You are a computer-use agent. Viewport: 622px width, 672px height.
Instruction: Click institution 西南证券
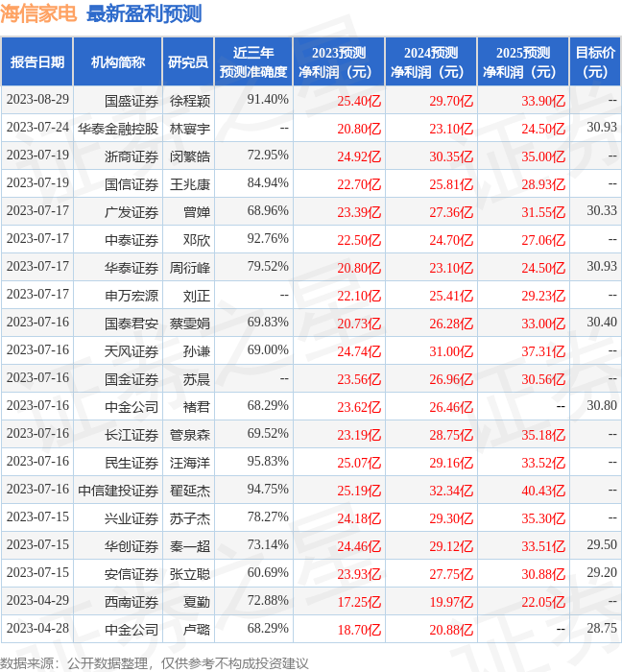[132, 602]
